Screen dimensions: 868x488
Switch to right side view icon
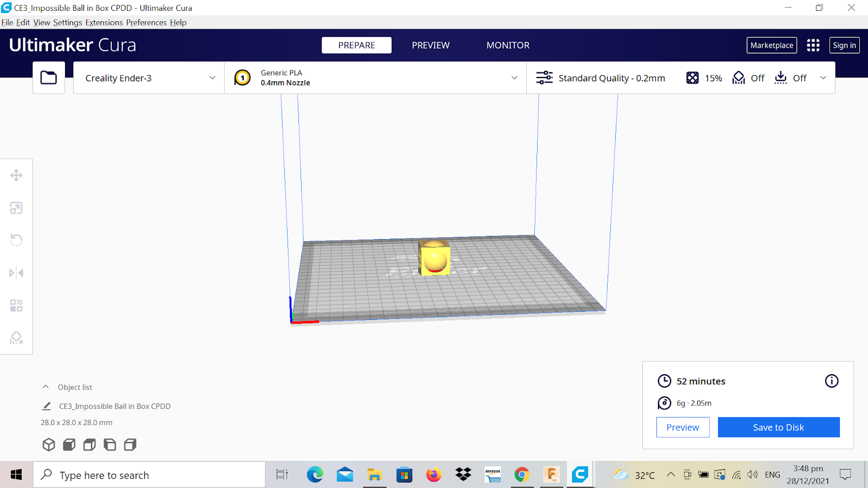[x=130, y=445]
